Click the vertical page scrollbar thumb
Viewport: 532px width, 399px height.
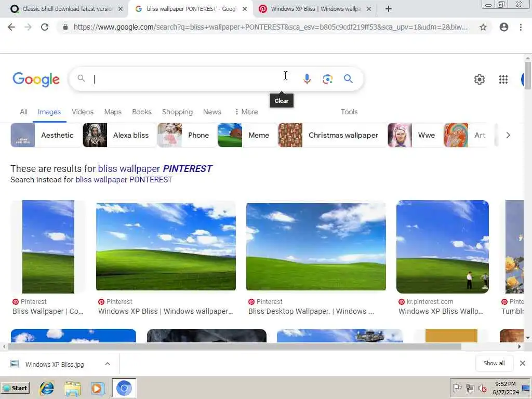tap(528, 76)
